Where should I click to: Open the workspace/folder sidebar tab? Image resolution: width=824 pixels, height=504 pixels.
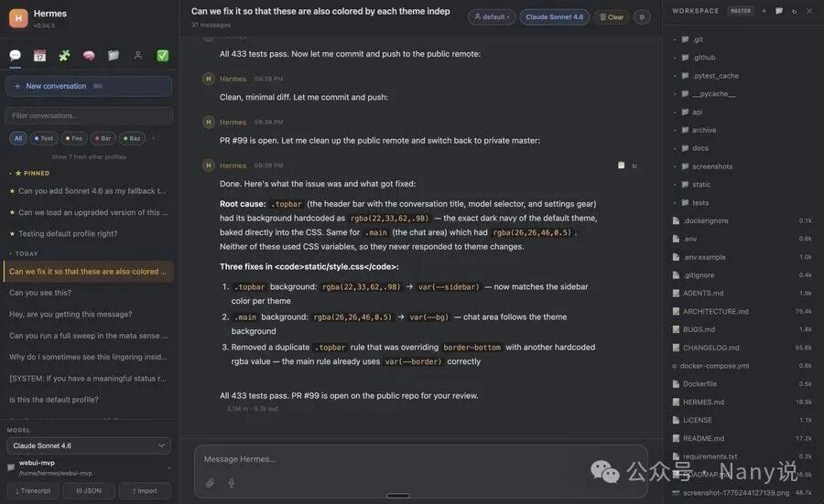click(x=114, y=56)
